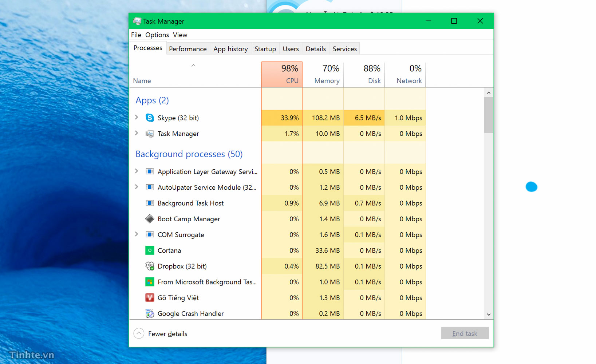Click Dropbox's 82.5 MB memory value
596x364 pixels.
point(327,266)
